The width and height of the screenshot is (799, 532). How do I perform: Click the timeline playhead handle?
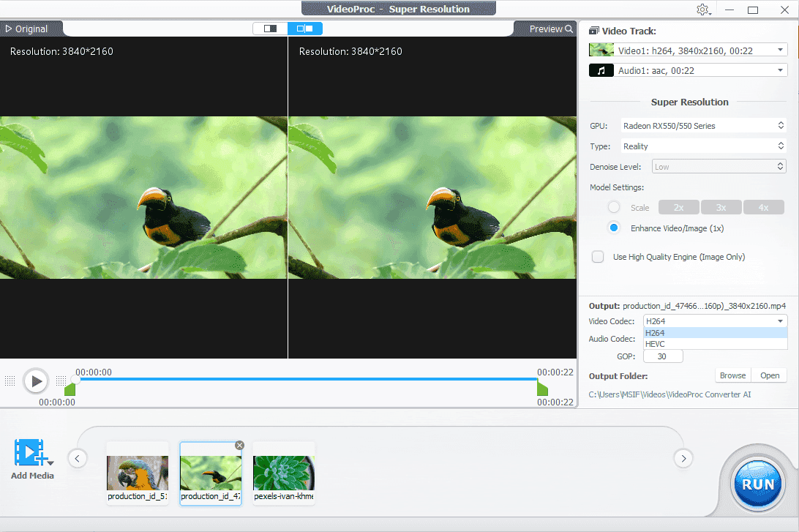75,379
